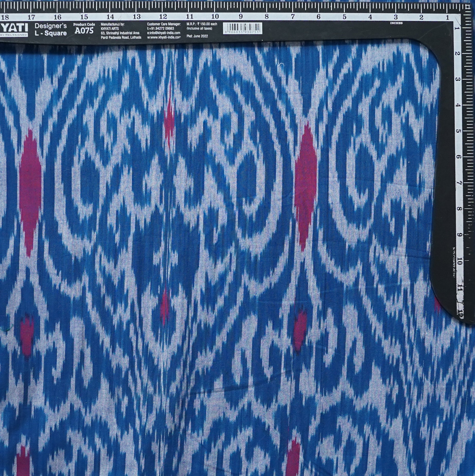Click the Customer Care Manager phone number
The image size is (475, 476).
click(x=160, y=28)
